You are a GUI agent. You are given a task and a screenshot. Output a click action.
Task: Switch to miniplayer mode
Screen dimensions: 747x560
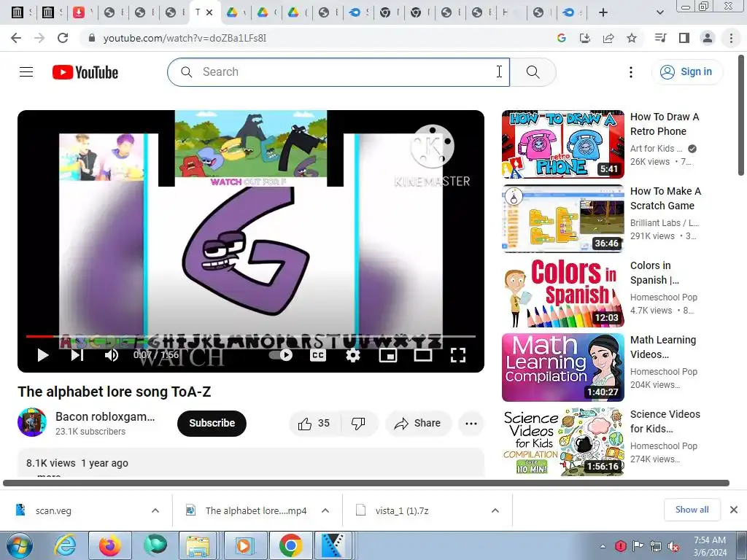[x=388, y=355]
